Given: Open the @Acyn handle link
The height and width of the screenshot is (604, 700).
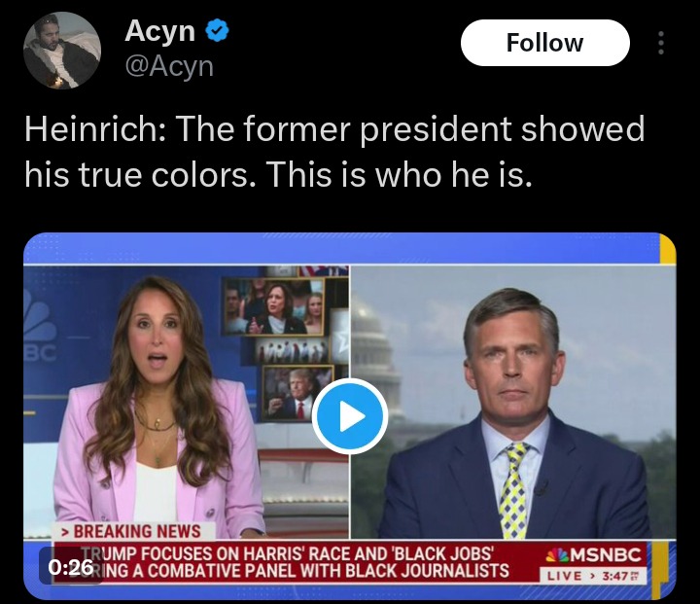Looking at the screenshot, I should (x=168, y=65).
